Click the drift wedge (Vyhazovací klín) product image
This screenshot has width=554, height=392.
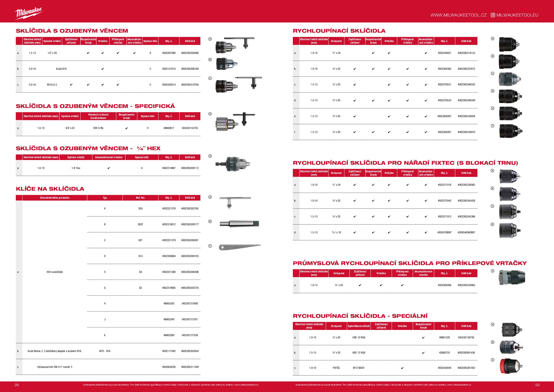tap(240, 247)
